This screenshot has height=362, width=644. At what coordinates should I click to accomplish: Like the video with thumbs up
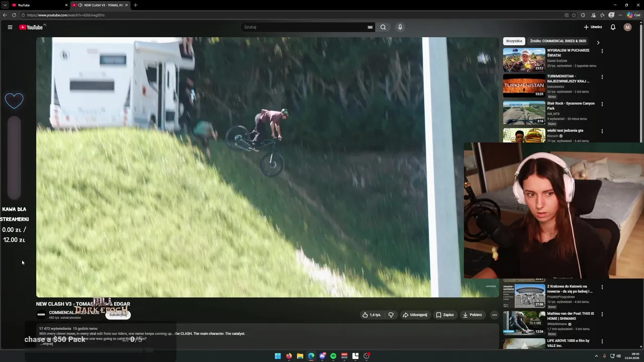click(x=372, y=315)
